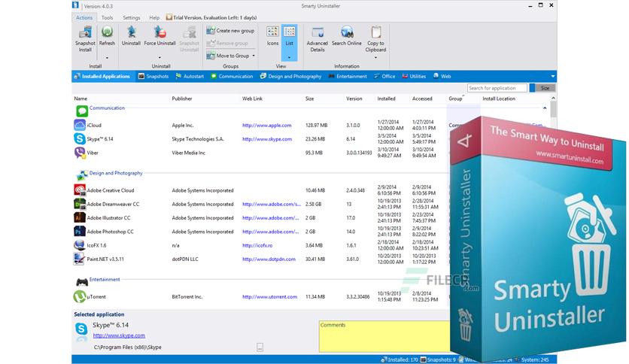Open the www.utorrent.com link

(269, 297)
